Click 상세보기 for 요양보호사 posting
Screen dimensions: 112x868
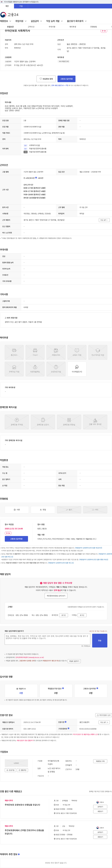[x=100, y=807]
